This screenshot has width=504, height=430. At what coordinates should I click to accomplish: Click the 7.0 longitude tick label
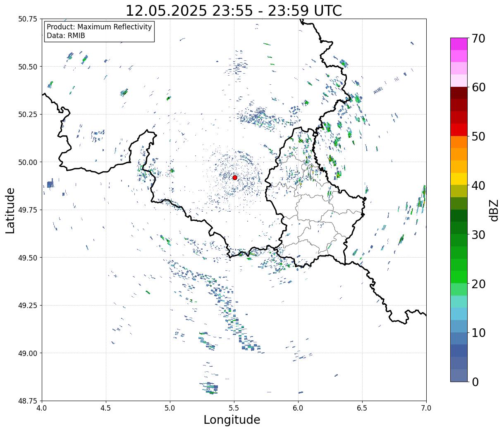click(x=426, y=408)
